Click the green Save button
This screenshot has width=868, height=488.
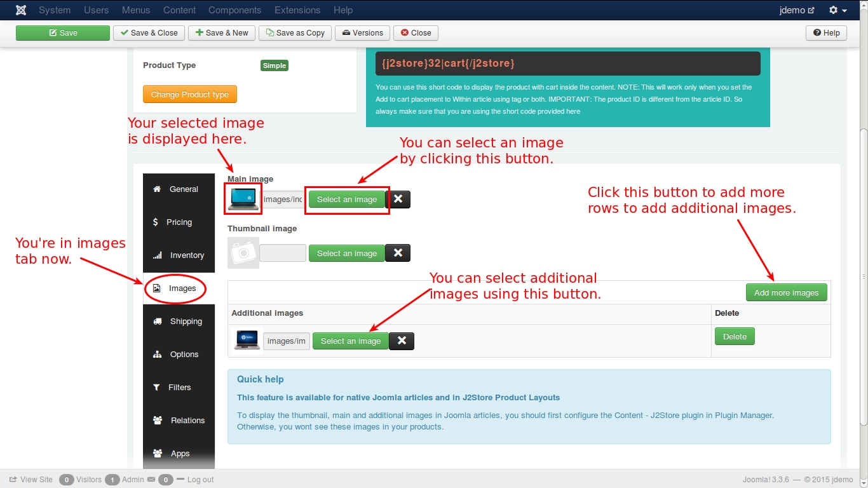(63, 33)
